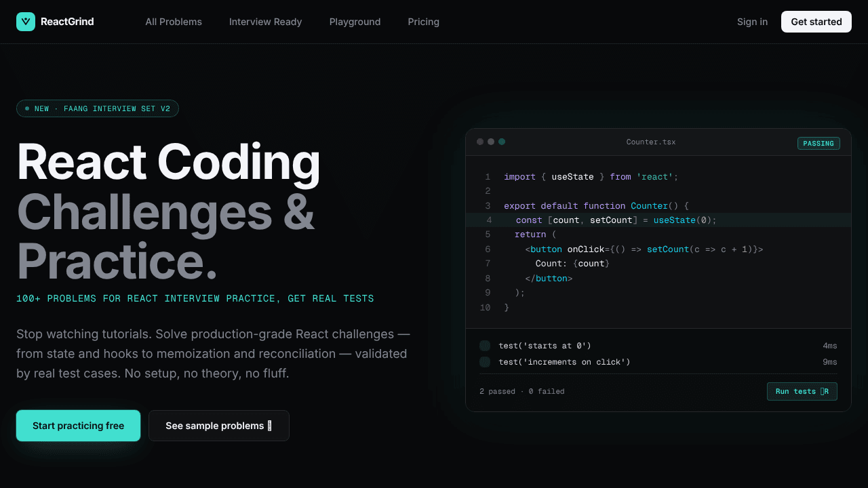Open the All Problems menu item
The width and height of the screenshot is (868, 488).
click(x=174, y=22)
